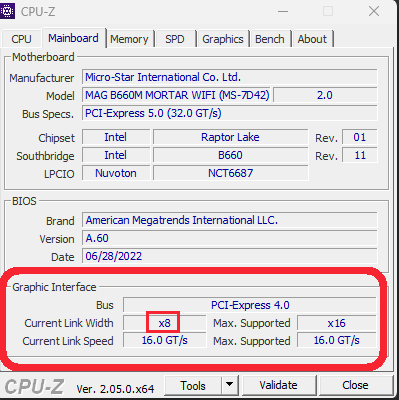
Task: Click southbridge Rev. value 11
Action: click(360, 155)
